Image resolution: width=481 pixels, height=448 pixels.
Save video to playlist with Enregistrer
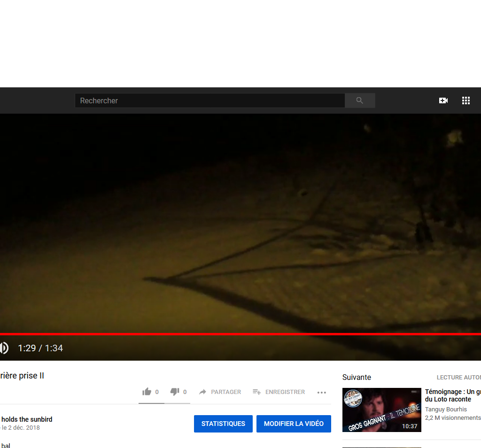point(279,392)
